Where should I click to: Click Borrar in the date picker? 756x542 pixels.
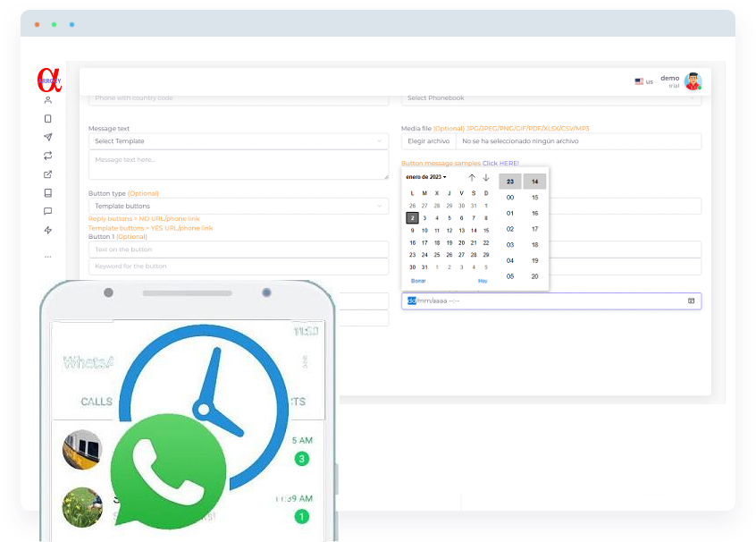(418, 281)
